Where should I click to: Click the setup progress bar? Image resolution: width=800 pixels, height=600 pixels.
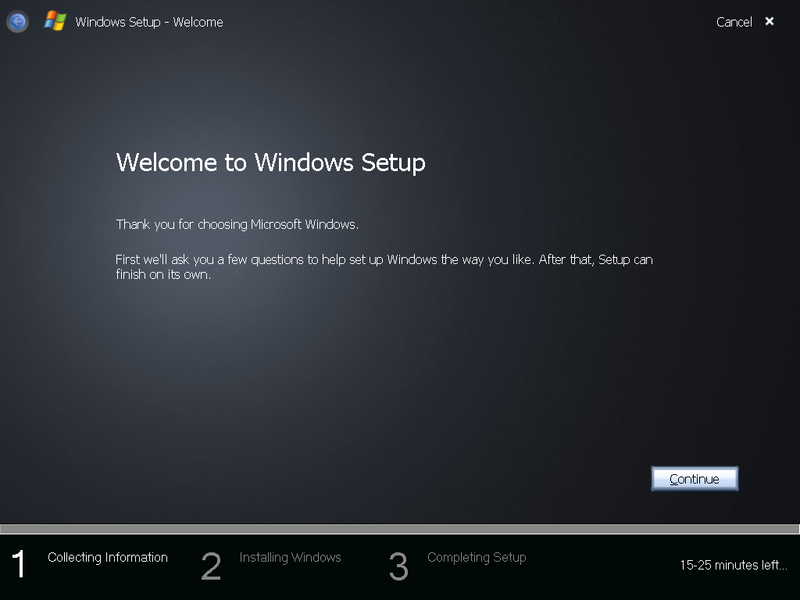tap(400, 529)
